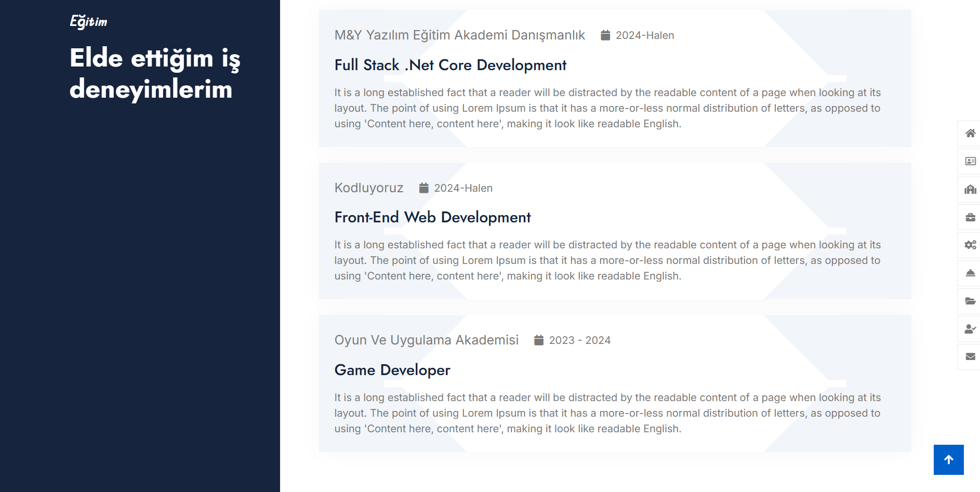Click the calendar icon beside Kodluyoruz
Image resolution: width=980 pixels, height=492 pixels.
click(x=424, y=188)
